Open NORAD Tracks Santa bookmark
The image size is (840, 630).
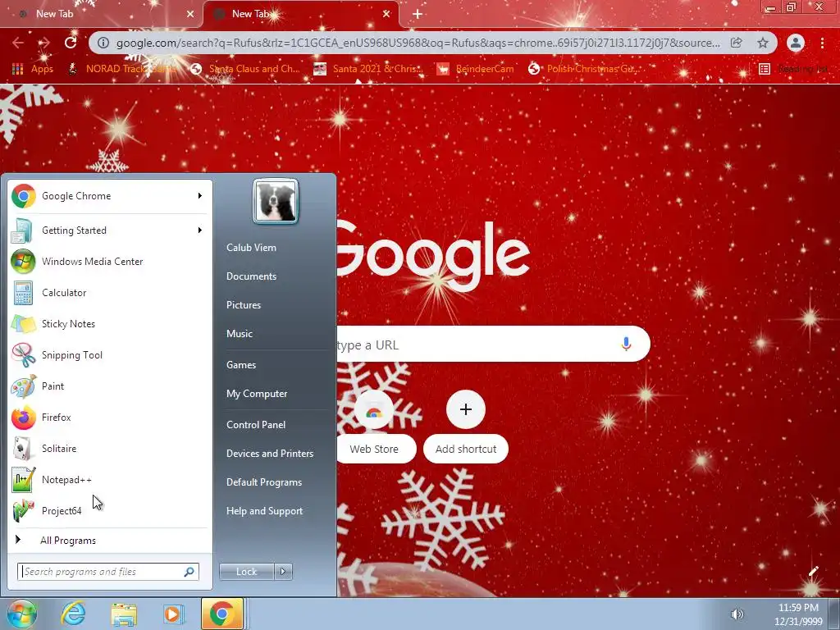(122, 69)
